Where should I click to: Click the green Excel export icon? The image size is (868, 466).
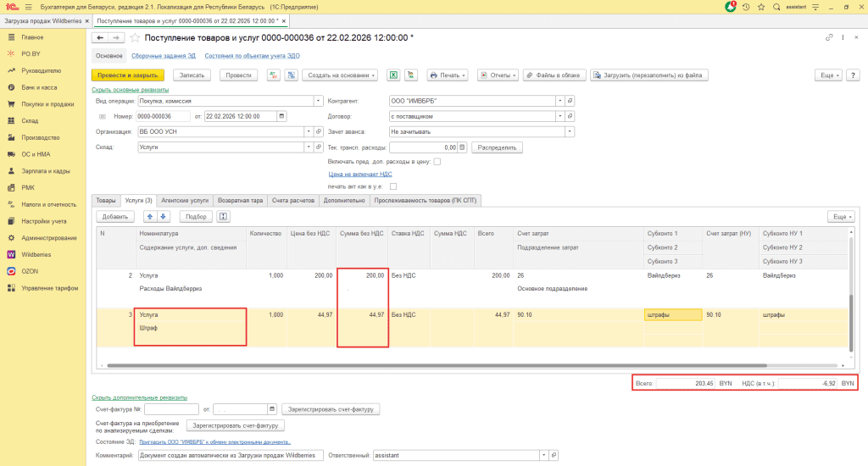pyautogui.click(x=394, y=75)
